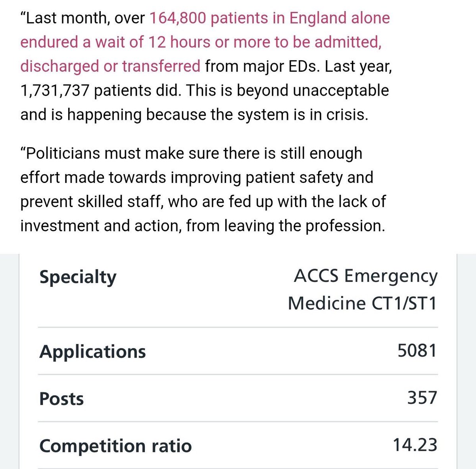Image resolution: width=476 pixels, height=469 pixels.
Task: Click the 'from major EDs' text
Action: [263, 66]
